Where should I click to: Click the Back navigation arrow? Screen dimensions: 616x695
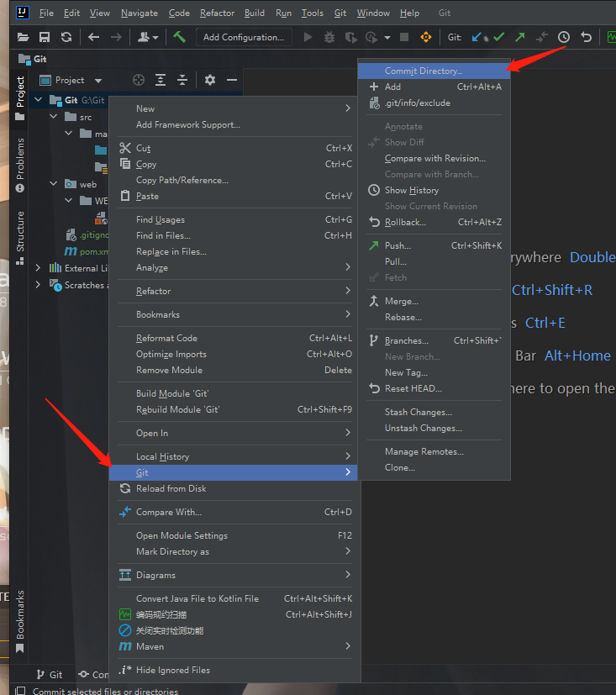93,37
